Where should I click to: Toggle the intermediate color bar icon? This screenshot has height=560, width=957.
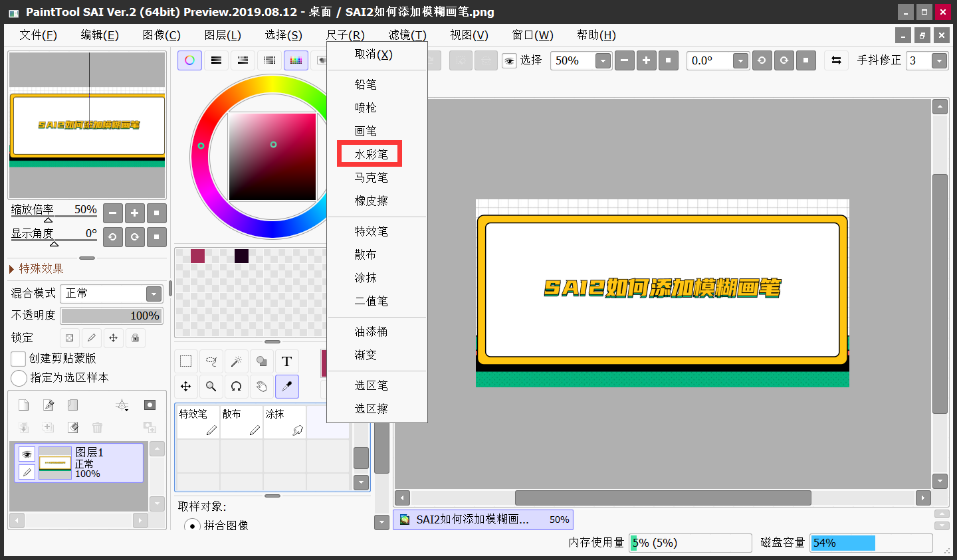pyautogui.click(x=269, y=60)
